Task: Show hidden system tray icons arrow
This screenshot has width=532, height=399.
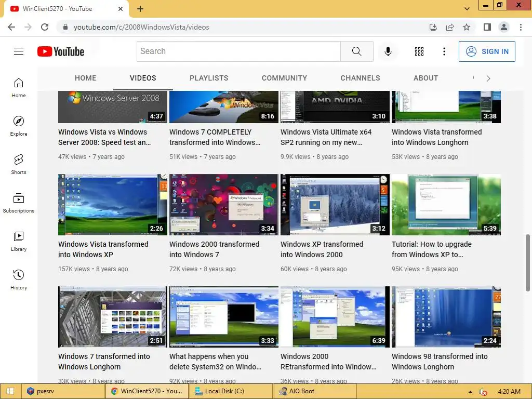Action: coord(470,392)
